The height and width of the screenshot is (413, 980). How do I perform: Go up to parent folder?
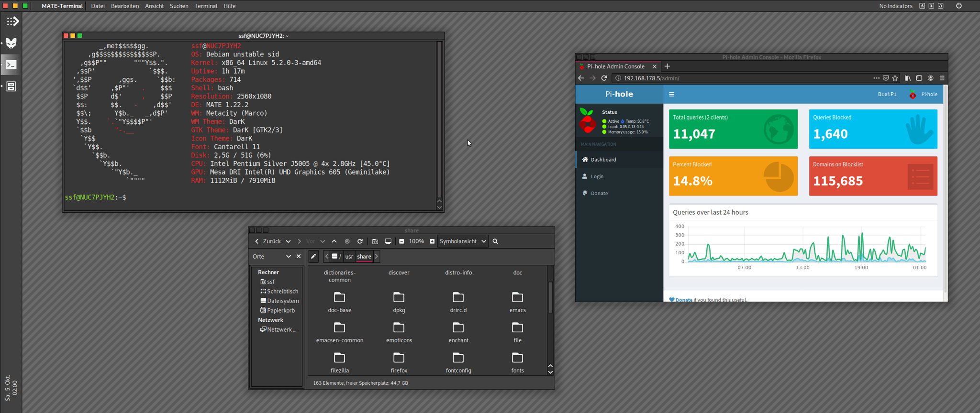[x=334, y=241]
